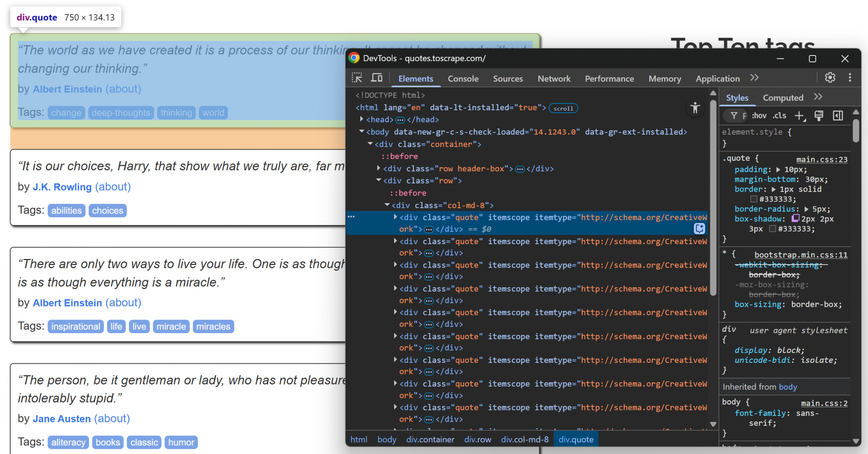868x454 pixels.
Task: Toggle element pseudo-states via :hov
Action: 759,115
